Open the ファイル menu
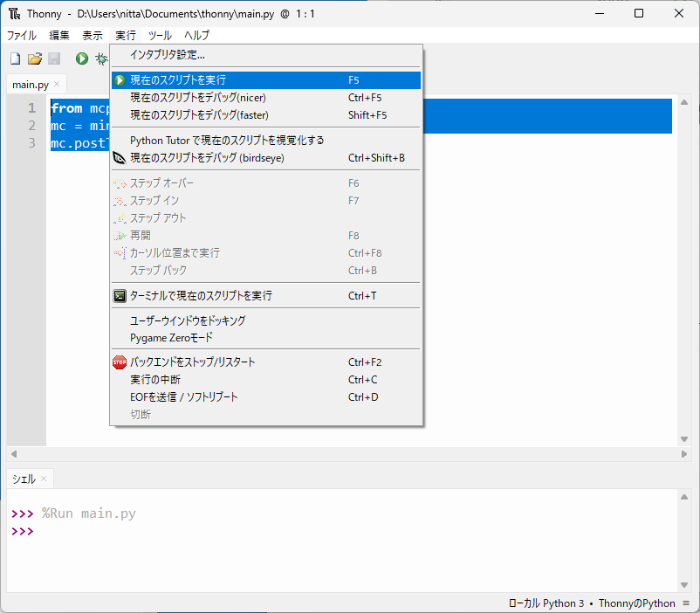The image size is (700, 613). point(22,36)
